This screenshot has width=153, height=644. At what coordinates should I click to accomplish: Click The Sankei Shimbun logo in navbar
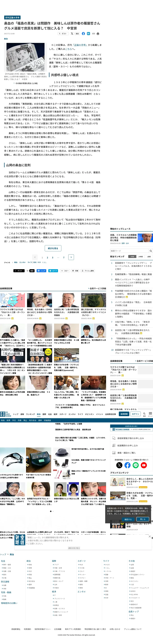pyautogui.click(x=5, y=414)
